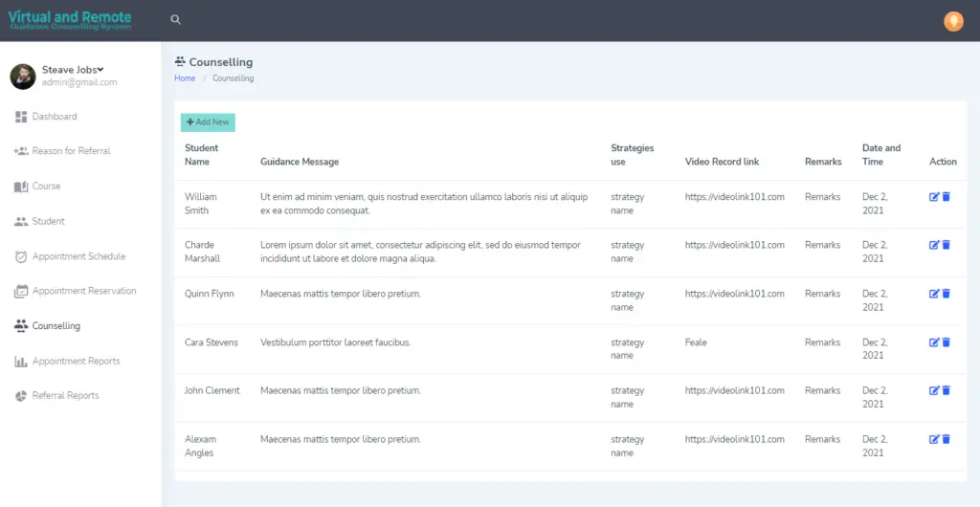Click John Clement's videolink101 URL
Screen dimensions: 980x507
click(x=734, y=390)
